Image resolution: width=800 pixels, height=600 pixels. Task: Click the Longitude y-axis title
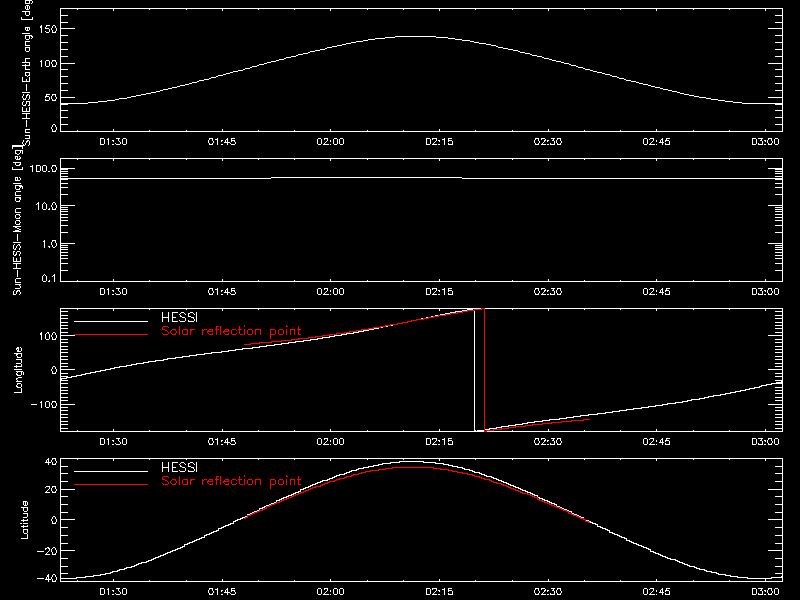click(18, 370)
